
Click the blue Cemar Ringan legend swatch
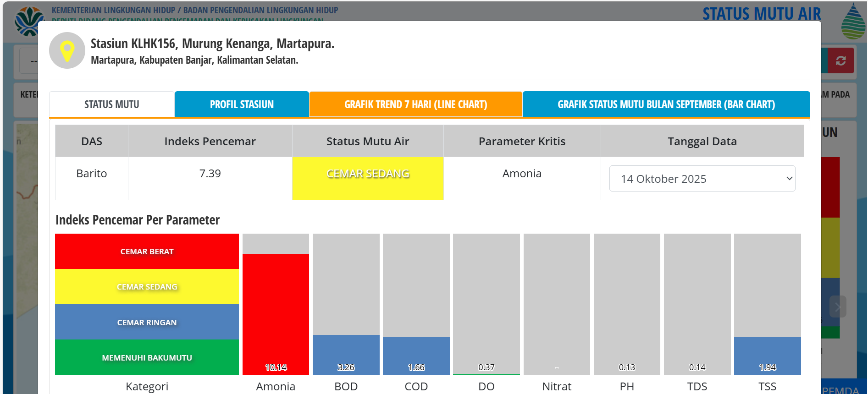(x=147, y=322)
